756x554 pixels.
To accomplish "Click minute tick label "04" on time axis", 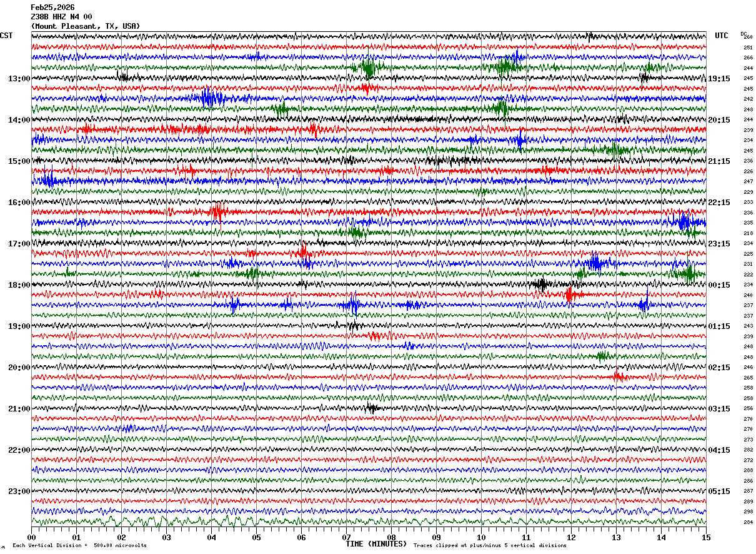I will tap(211, 537).
